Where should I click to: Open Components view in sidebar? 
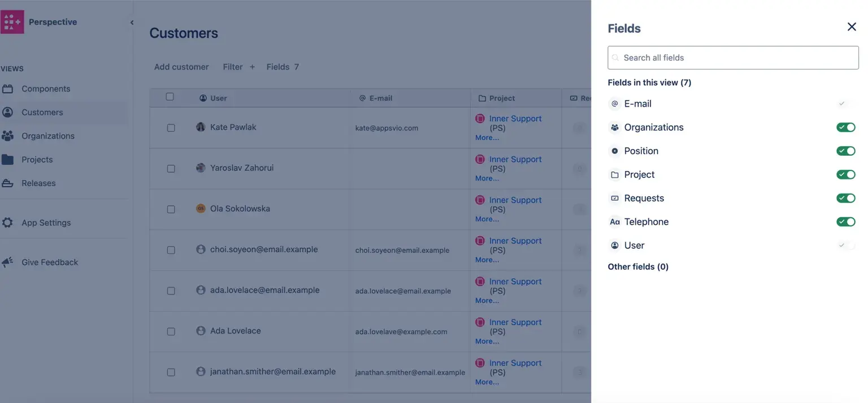coord(46,89)
